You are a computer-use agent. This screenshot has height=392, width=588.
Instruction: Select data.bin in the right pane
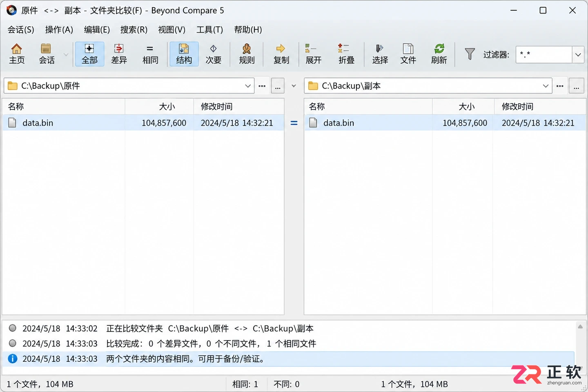pos(445,123)
